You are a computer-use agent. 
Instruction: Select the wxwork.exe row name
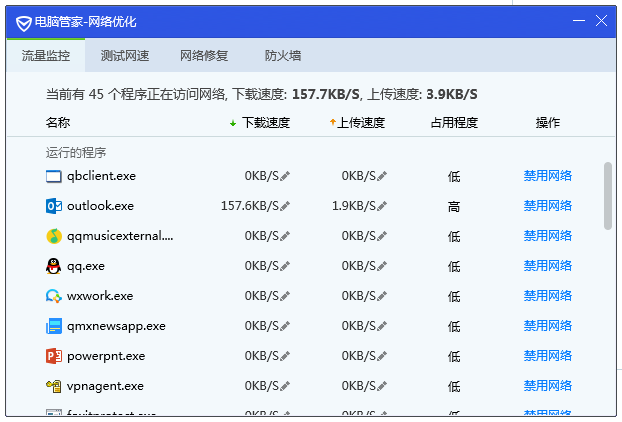100,296
